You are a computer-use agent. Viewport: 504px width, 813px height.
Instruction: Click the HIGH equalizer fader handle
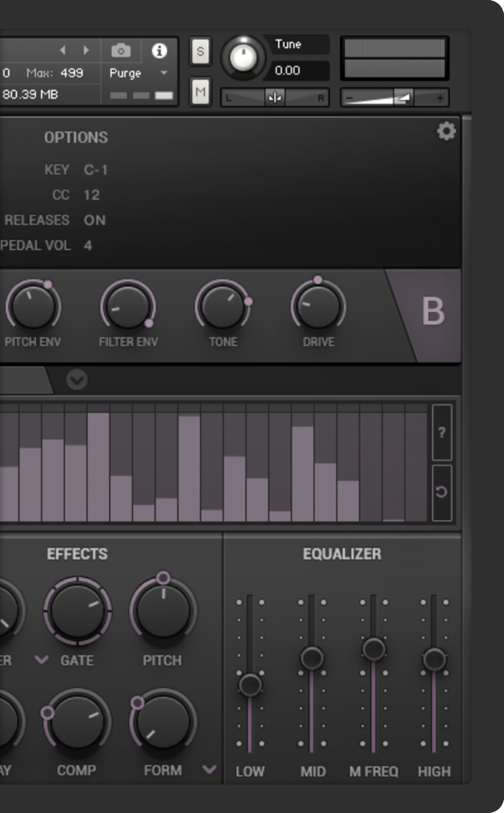click(434, 659)
